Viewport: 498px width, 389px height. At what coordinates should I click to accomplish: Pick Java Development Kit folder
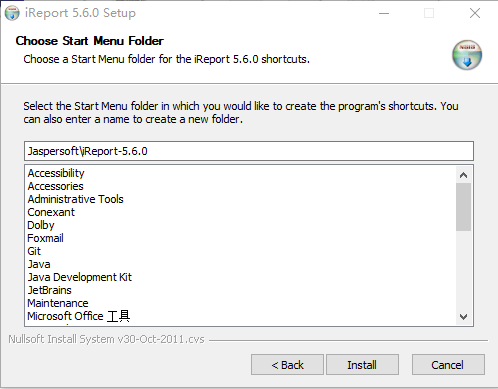click(x=80, y=277)
